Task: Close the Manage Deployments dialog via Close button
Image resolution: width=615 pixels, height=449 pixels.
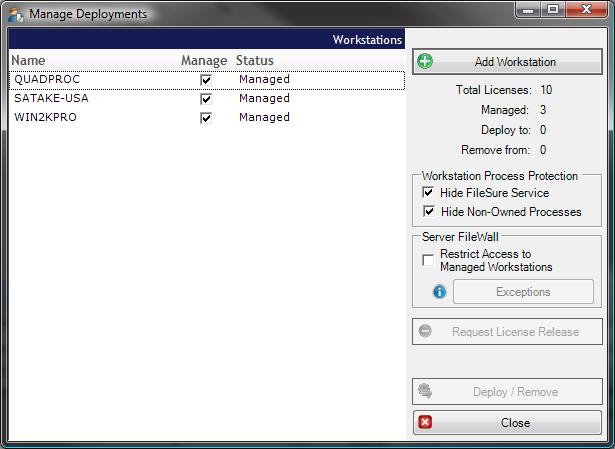Action: 508,422
